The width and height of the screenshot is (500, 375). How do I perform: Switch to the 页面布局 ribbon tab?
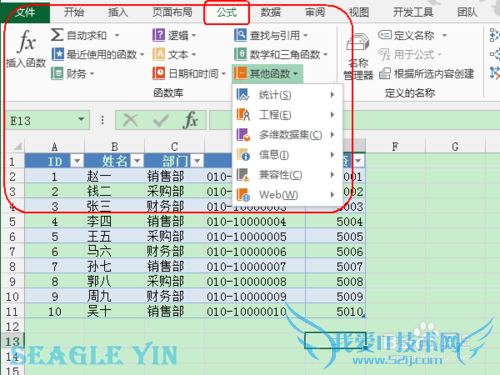click(172, 12)
